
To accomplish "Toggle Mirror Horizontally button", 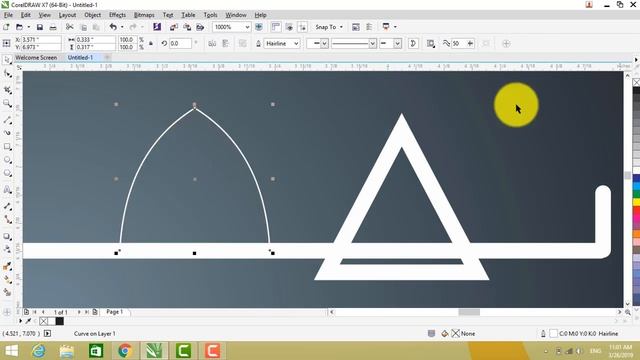I will coord(212,43).
